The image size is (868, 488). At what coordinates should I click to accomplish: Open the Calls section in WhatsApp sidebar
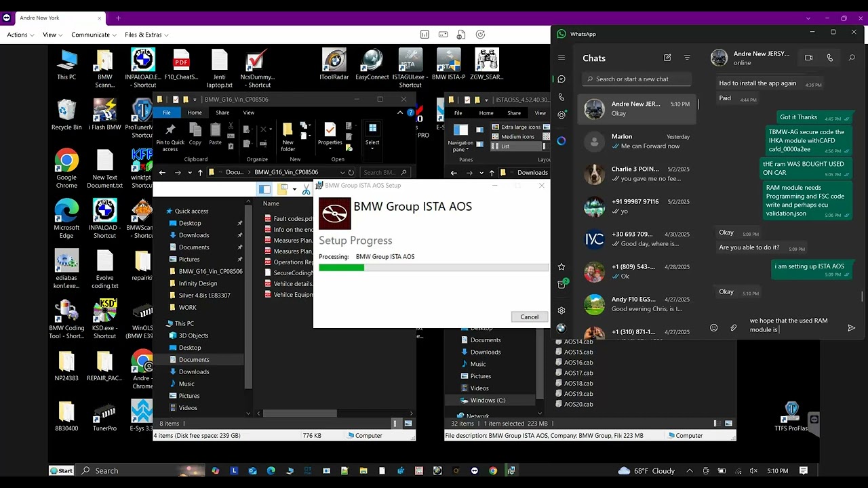coord(561,98)
